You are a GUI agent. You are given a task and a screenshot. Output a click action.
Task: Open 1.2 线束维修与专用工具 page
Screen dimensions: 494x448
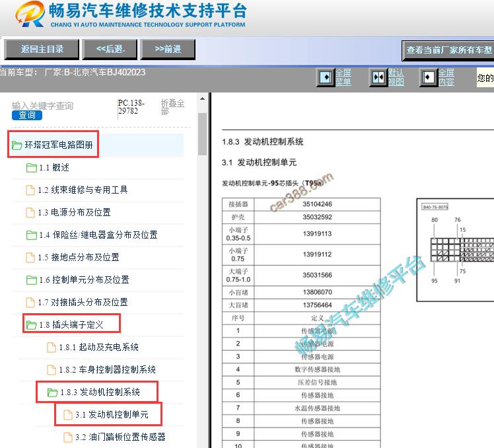[x=83, y=190]
